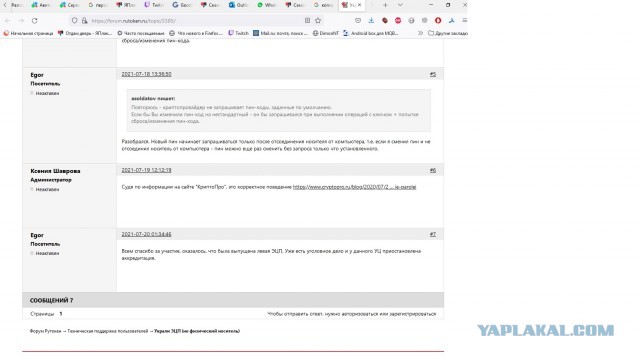Screen dimensions: 640x360
Task: Go back with the browser back arrow
Action: [x=8, y=20]
